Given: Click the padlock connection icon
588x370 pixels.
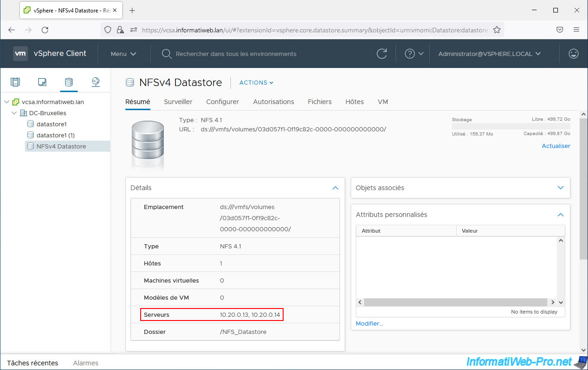Looking at the screenshot, I should point(120,30).
